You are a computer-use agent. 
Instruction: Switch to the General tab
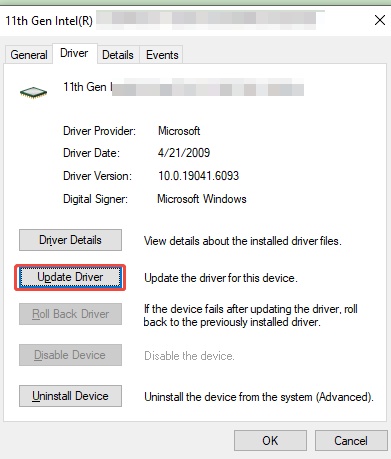29,55
